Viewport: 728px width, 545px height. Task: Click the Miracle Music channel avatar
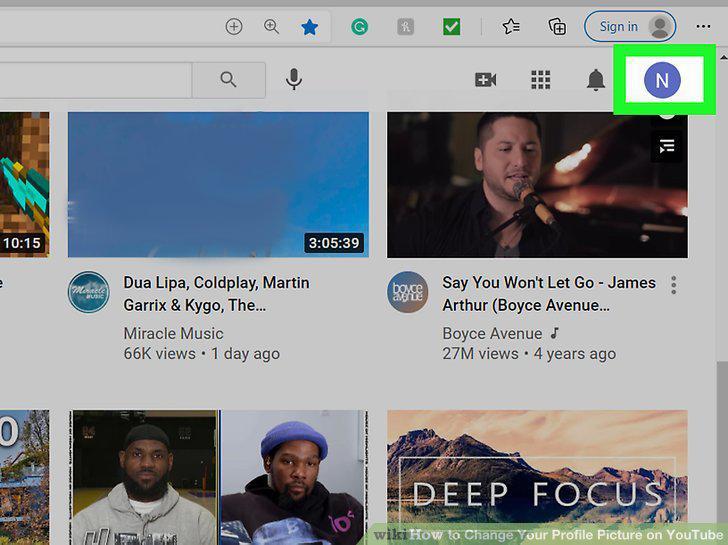89,292
